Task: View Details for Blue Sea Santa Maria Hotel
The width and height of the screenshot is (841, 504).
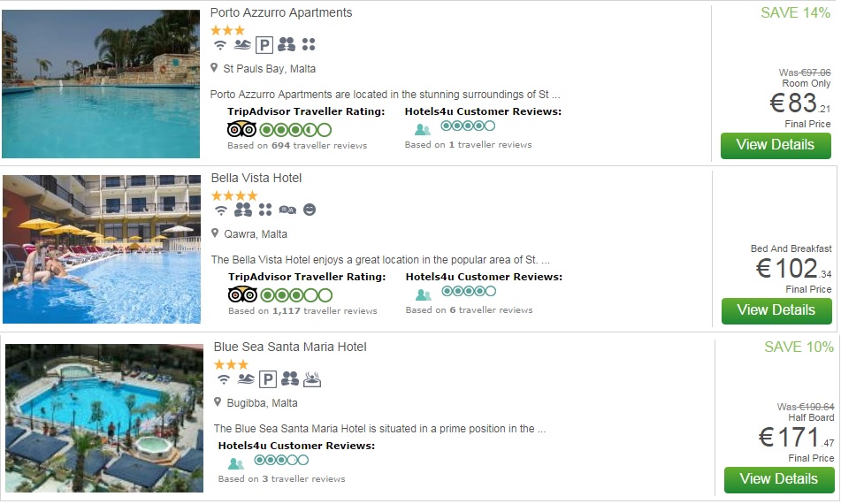Action: click(779, 479)
